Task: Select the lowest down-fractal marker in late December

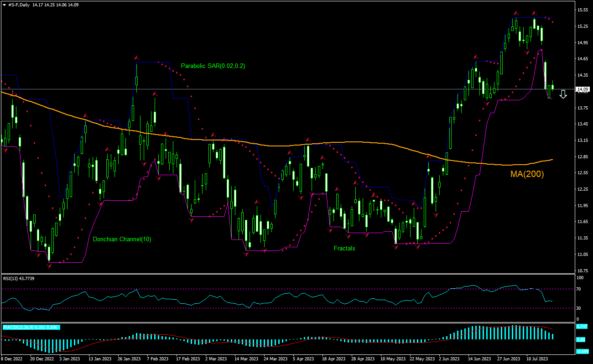Action: (x=49, y=265)
